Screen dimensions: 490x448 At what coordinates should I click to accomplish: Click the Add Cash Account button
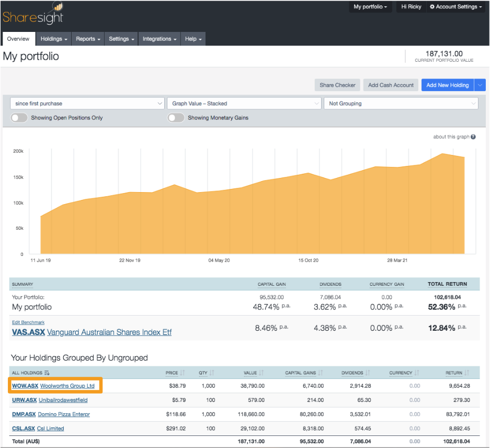(x=391, y=85)
